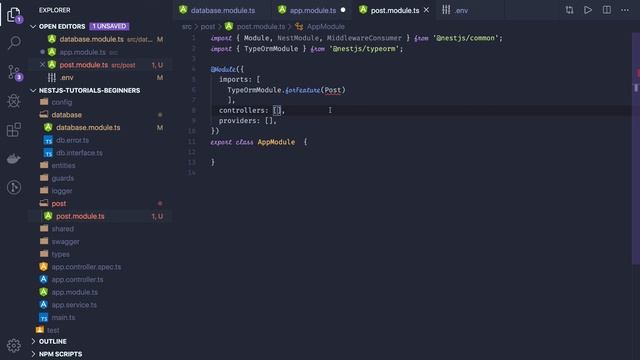Expand the guards folder

[x=62, y=178]
